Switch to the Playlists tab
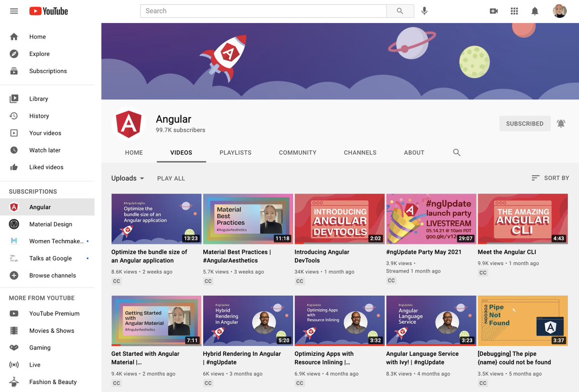This screenshot has width=579, height=392. (x=235, y=152)
